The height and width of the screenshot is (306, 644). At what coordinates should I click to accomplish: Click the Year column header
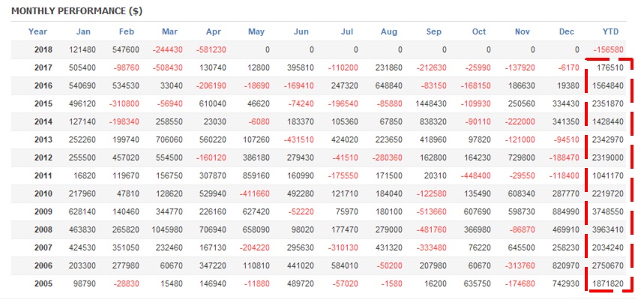pyautogui.click(x=37, y=31)
